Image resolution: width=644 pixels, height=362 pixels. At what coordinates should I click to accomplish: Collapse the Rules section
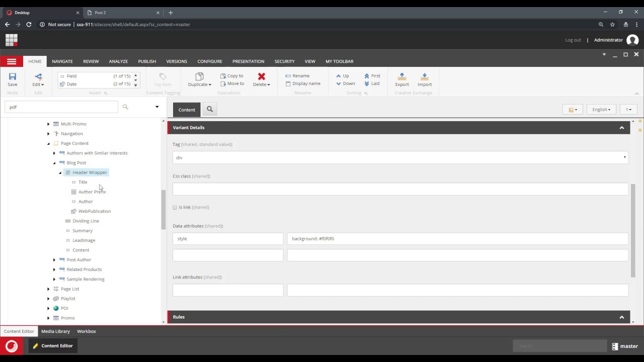(x=622, y=317)
